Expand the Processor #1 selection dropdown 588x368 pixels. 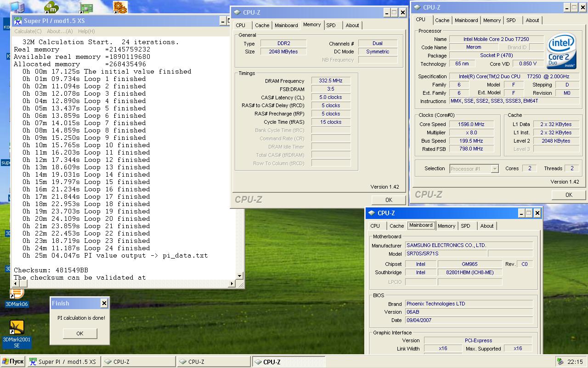click(495, 169)
